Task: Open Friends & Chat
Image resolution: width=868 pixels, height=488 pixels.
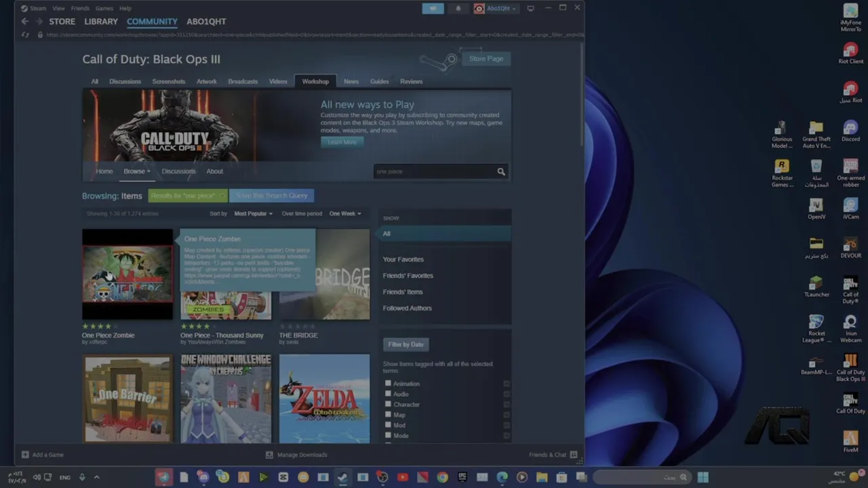Action: coord(553,455)
